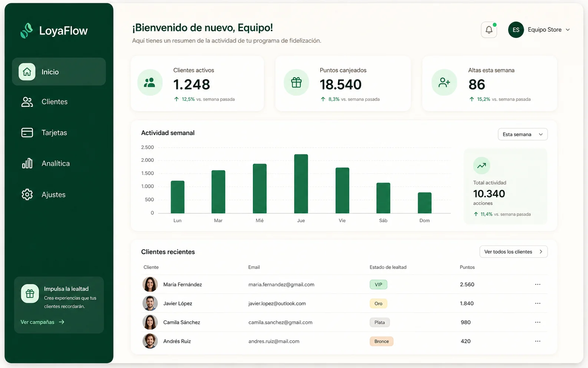Click the Clientes recientes heading
This screenshot has width=588, height=368.
coord(168,252)
